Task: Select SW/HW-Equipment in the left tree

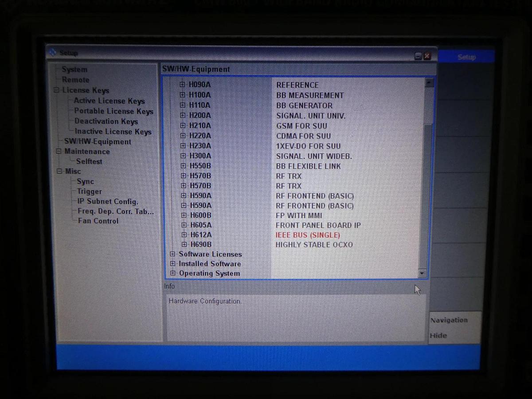Action: coord(98,142)
